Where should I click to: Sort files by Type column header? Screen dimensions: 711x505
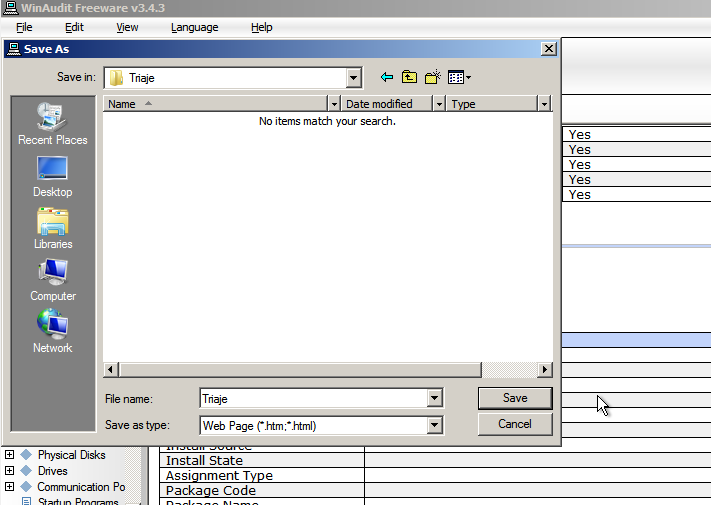[x=492, y=104]
